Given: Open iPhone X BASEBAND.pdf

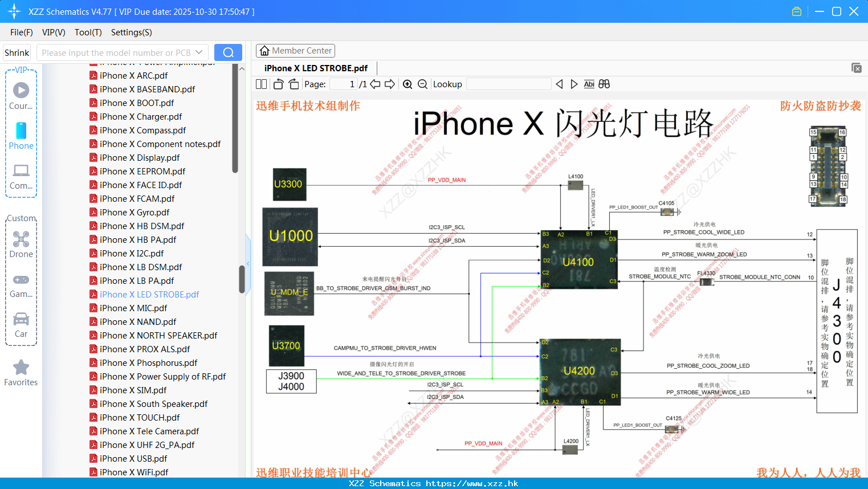Looking at the screenshot, I should pyautogui.click(x=147, y=89).
